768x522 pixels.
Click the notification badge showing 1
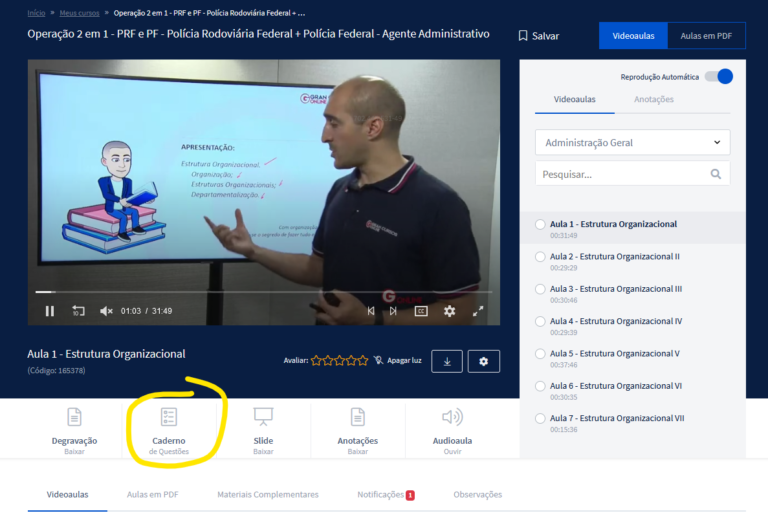(x=410, y=495)
